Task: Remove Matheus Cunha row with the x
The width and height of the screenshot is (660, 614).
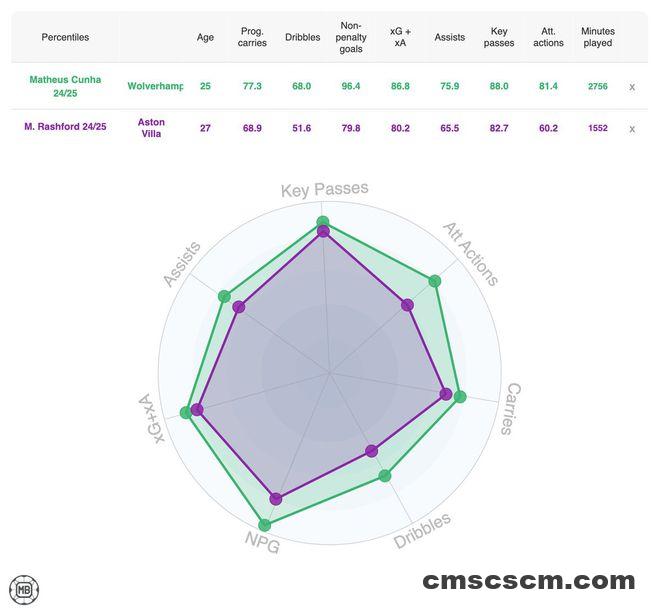Action: tap(632, 87)
